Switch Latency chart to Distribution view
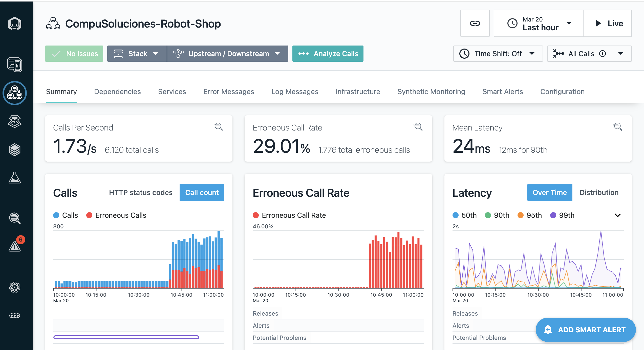Image resolution: width=644 pixels, height=350 pixels. click(599, 192)
